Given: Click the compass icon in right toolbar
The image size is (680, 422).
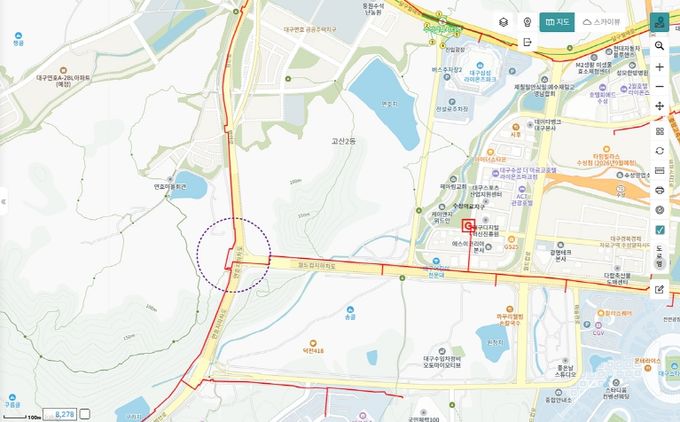Looking at the screenshot, I should click(660, 210).
